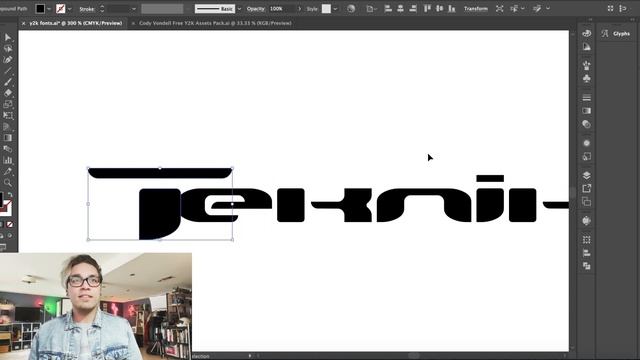This screenshot has width=640, height=360.
Task: Open the variable width profile field
Action: click(162, 9)
